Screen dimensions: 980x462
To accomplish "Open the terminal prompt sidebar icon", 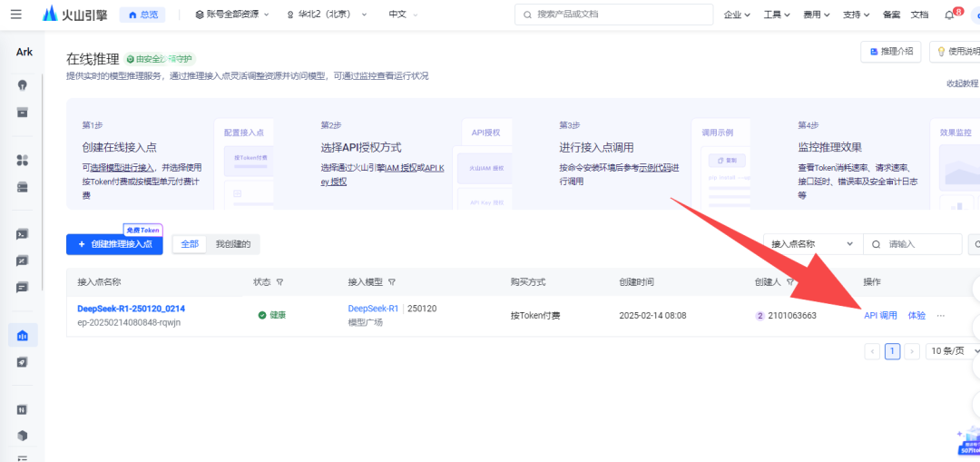I will pyautogui.click(x=23, y=234).
